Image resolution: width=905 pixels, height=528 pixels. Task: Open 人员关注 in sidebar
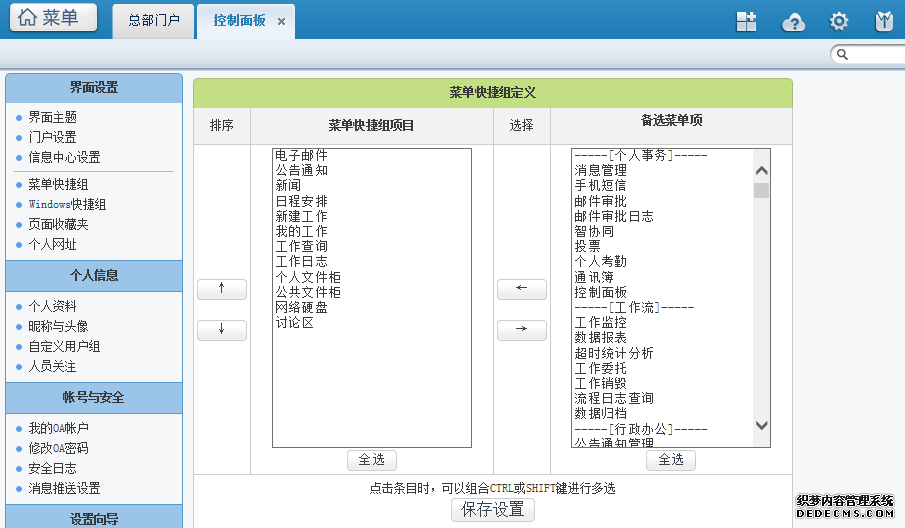(x=53, y=366)
